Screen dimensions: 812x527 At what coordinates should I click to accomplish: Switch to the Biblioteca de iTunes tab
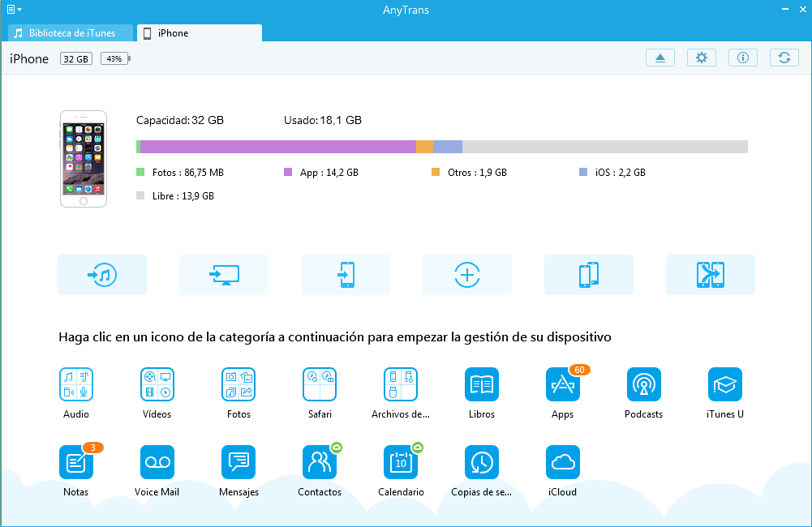point(71,33)
